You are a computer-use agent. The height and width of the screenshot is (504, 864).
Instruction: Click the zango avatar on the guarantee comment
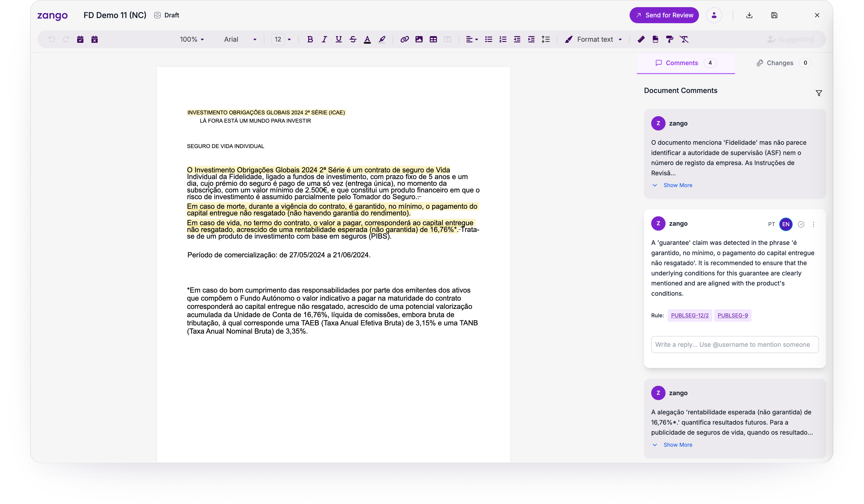pos(658,224)
